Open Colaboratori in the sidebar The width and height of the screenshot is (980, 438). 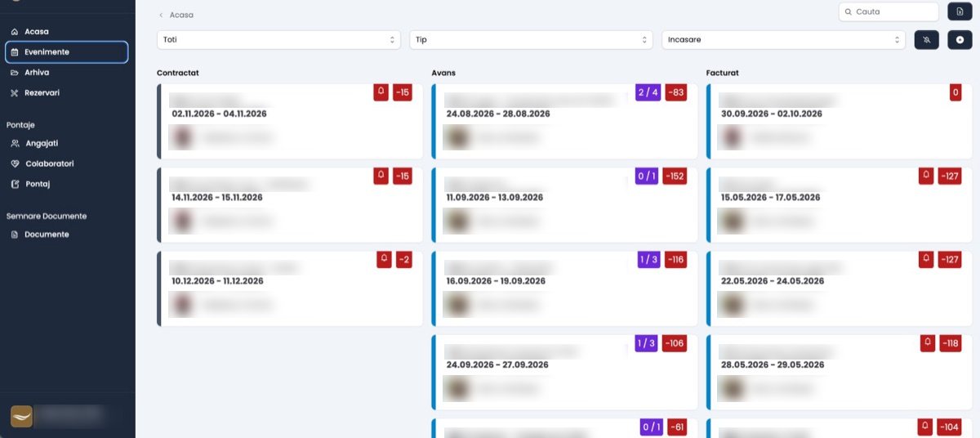pos(66,163)
